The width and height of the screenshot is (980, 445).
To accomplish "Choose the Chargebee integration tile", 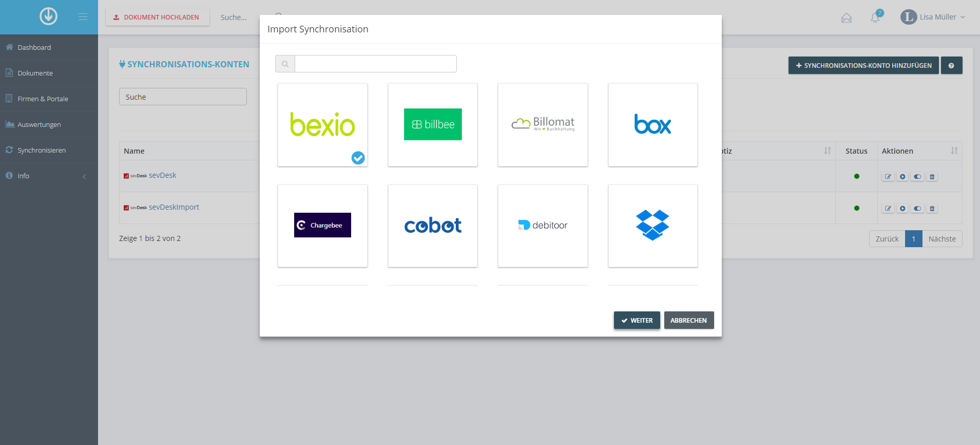I will tap(322, 226).
